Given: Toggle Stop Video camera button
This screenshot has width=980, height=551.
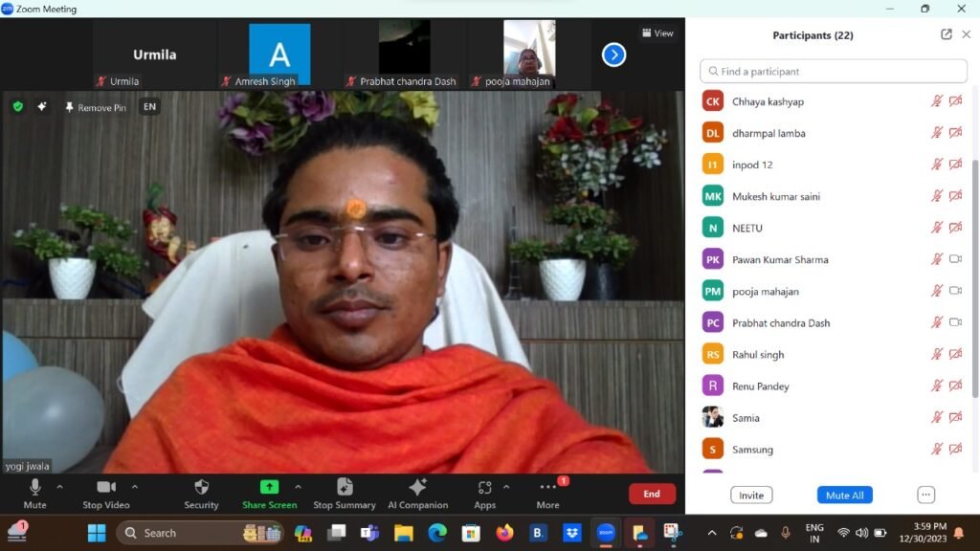Looking at the screenshot, I should click(x=106, y=488).
